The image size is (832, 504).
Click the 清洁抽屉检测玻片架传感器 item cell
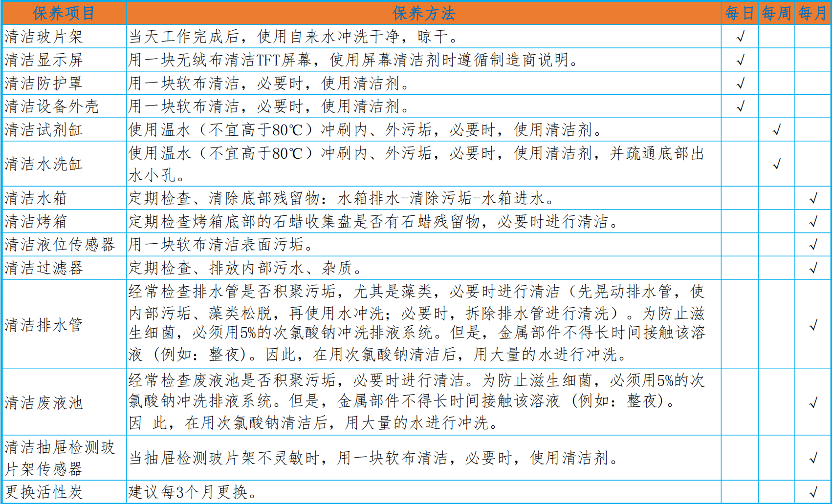64,458
